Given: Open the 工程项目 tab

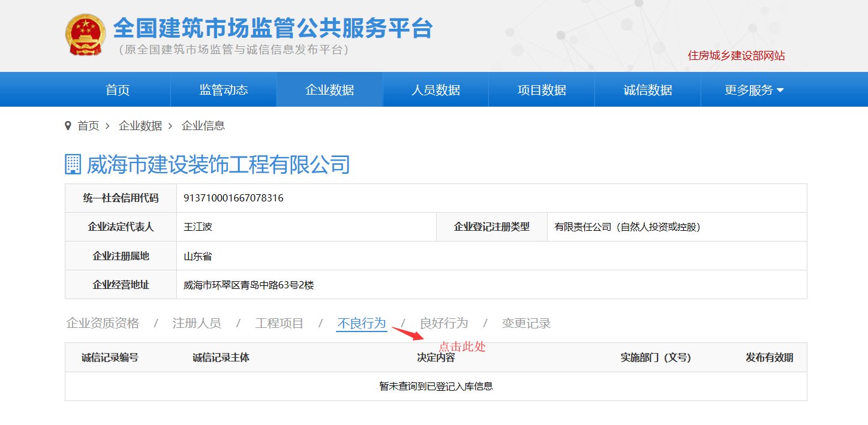Looking at the screenshot, I should pos(279,322).
